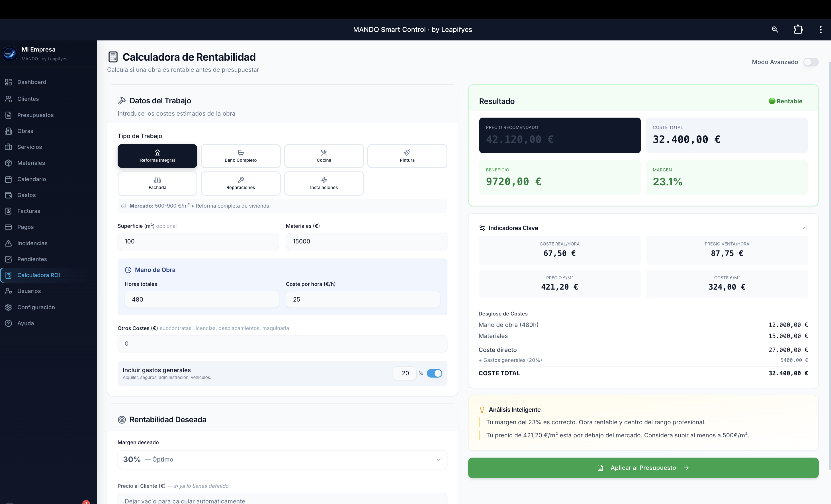This screenshot has height=504, width=831.
Task: Go to Configuración in sidebar
Action: pos(48,307)
